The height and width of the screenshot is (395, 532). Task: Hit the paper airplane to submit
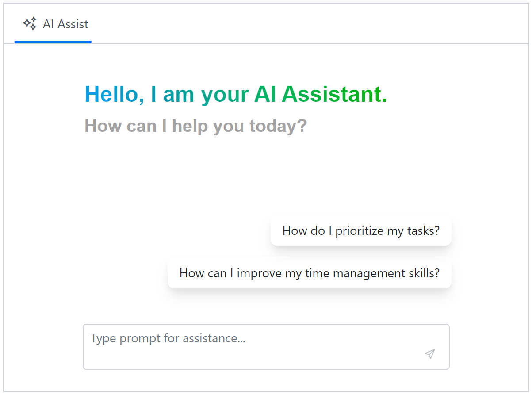click(429, 354)
